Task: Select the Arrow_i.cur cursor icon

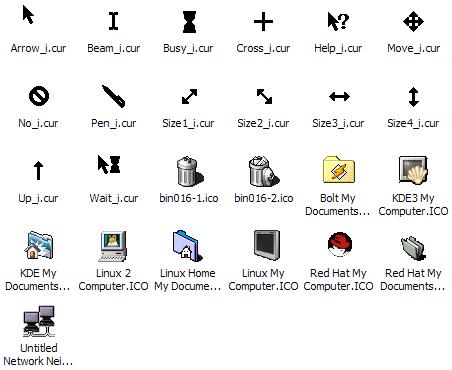Action: (x=28, y=15)
